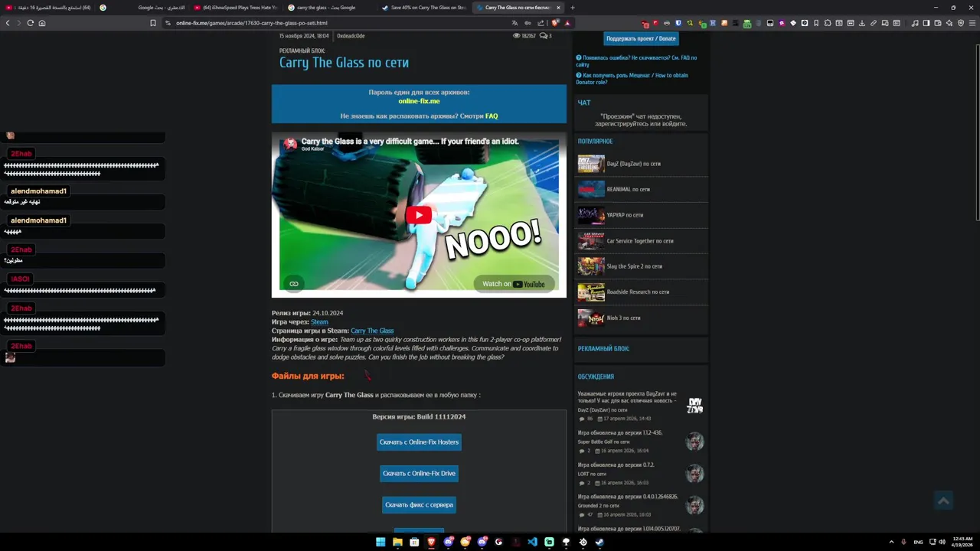This screenshot has width=980, height=551.
Task: Toggle the browser sidebar panel icon
Action: 926,23
